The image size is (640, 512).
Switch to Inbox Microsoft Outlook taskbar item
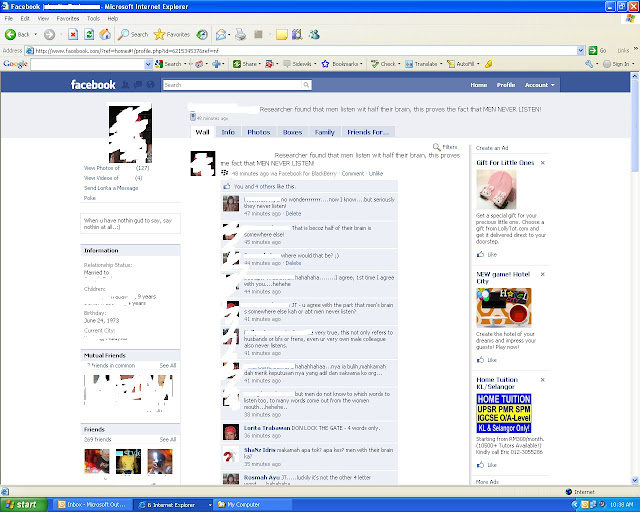point(93,505)
